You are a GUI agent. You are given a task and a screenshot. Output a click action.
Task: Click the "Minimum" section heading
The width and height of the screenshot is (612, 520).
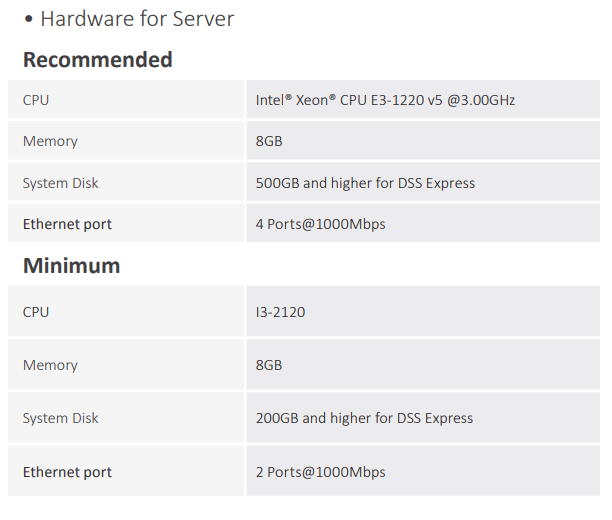71,266
